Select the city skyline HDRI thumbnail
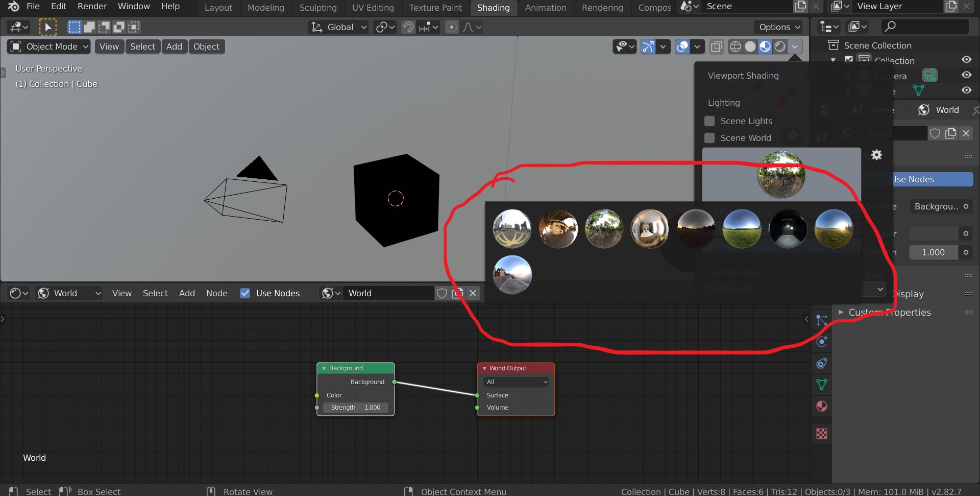This screenshot has width=980, height=496. coord(512,229)
